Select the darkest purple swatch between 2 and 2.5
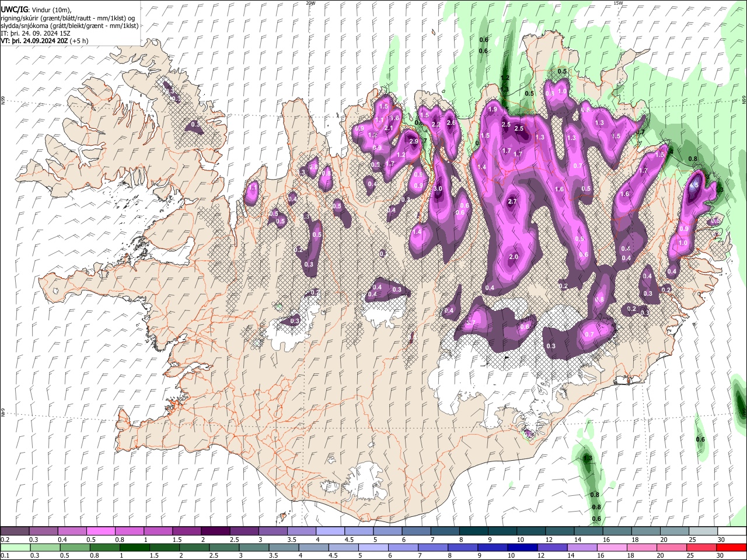The height and width of the screenshot is (560, 747). tap(215, 531)
